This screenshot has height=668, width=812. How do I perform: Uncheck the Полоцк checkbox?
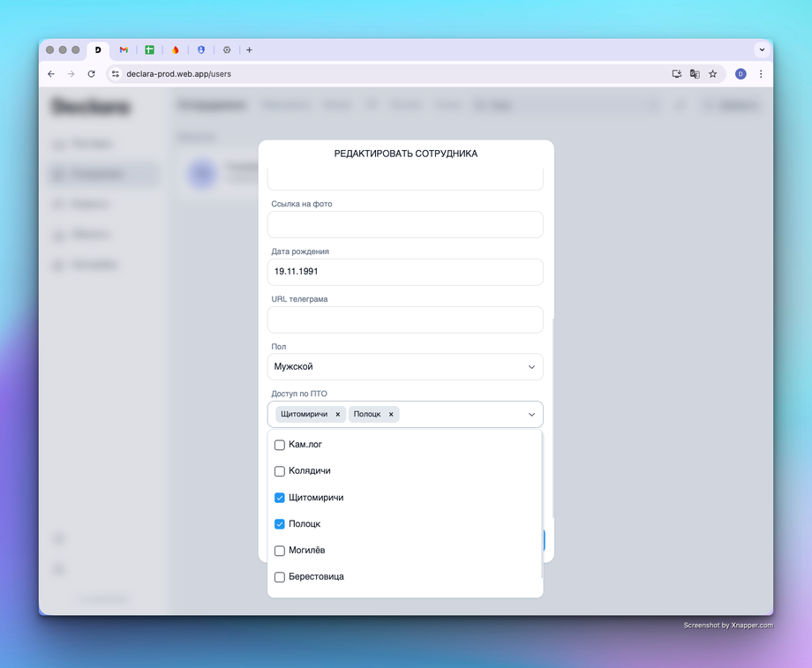pyautogui.click(x=280, y=524)
